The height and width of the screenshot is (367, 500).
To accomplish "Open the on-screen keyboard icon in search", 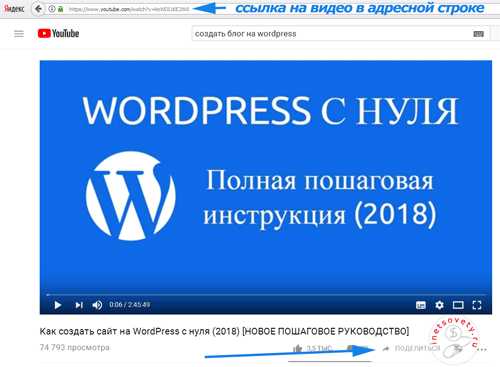I will (x=478, y=34).
